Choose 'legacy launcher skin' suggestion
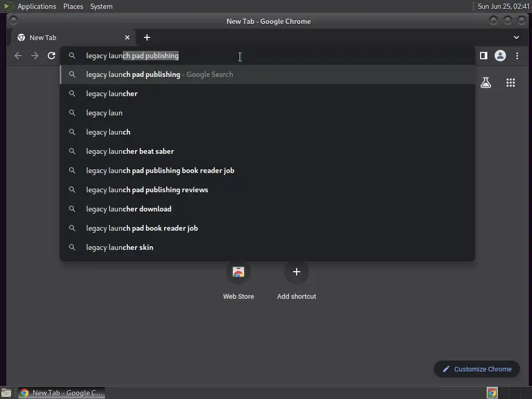 pyautogui.click(x=268, y=247)
